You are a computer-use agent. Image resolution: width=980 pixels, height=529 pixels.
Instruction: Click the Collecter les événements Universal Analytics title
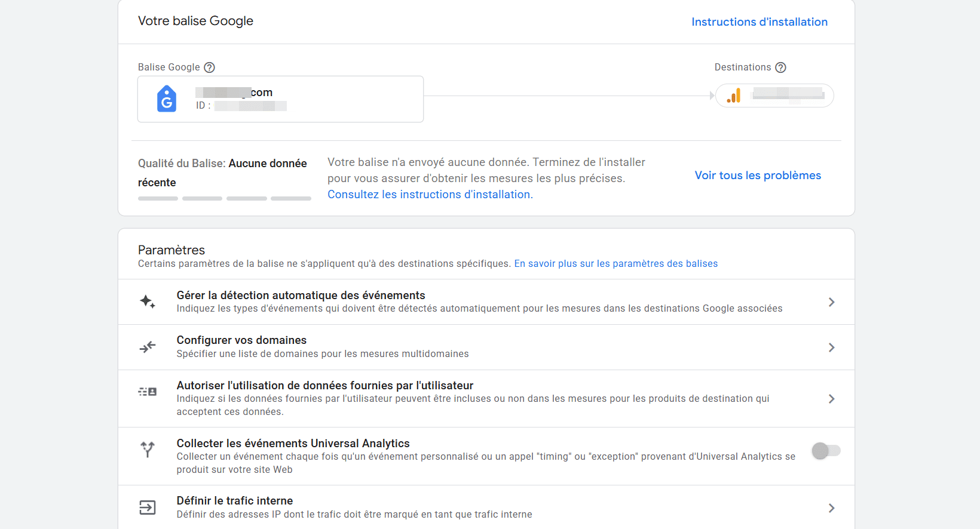pyautogui.click(x=293, y=444)
